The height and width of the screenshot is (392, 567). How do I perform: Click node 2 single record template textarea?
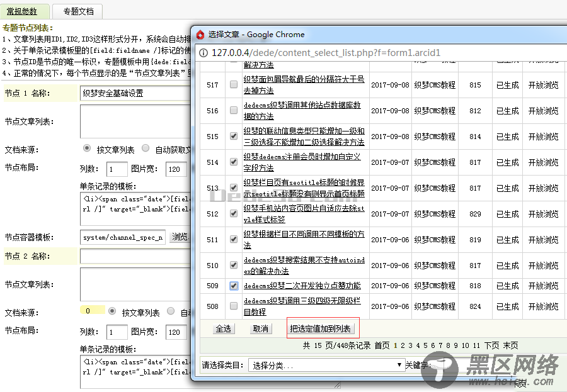(x=135, y=372)
